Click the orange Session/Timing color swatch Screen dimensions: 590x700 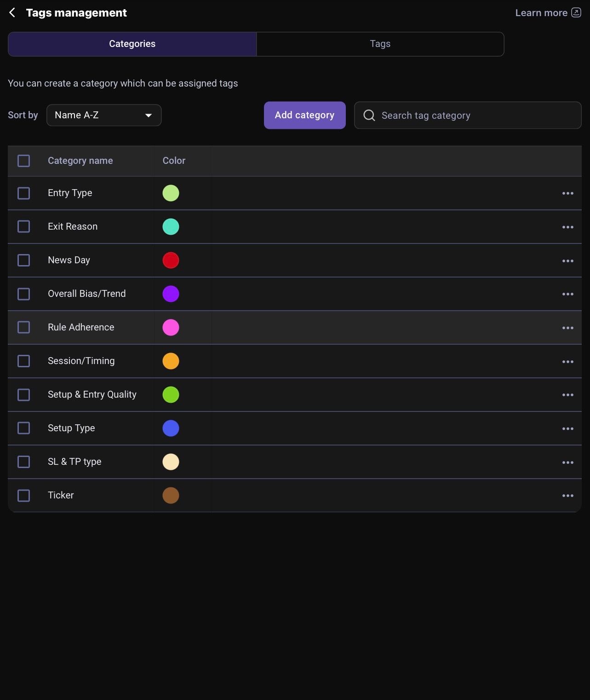[x=171, y=361]
